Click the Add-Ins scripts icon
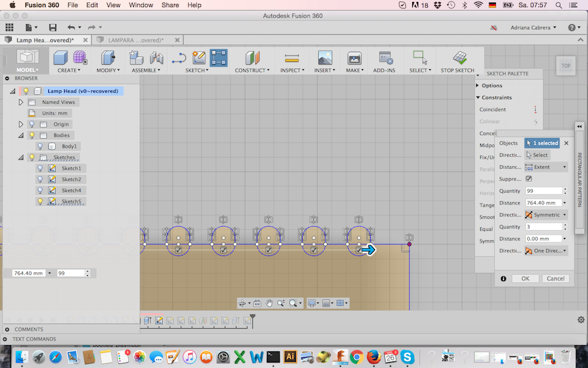The image size is (588, 368). click(385, 58)
